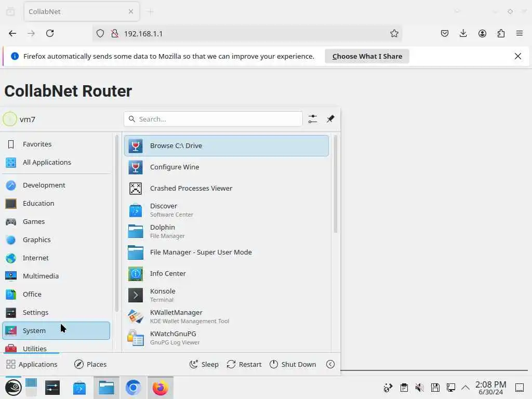Open the Games category

point(56,221)
